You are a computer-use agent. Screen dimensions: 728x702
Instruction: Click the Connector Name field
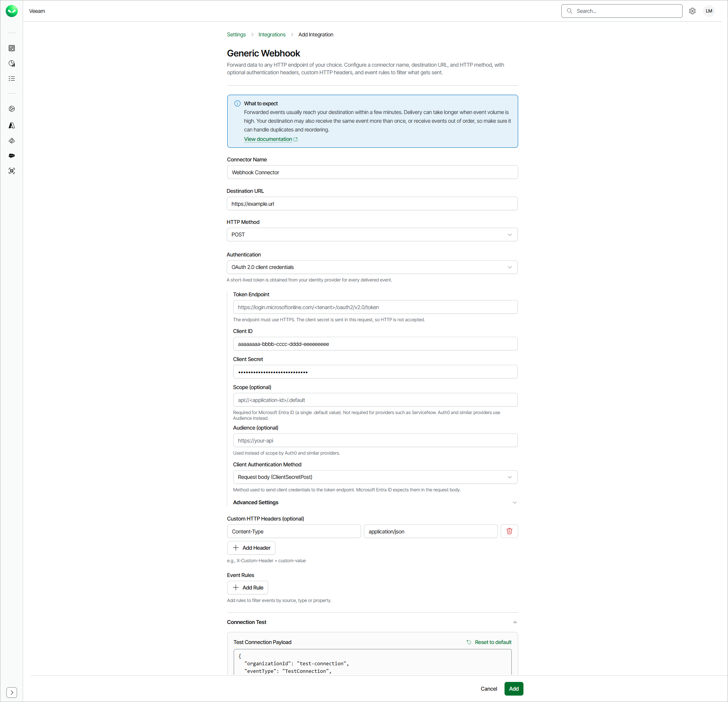pyautogui.click(x=372, y=172)
